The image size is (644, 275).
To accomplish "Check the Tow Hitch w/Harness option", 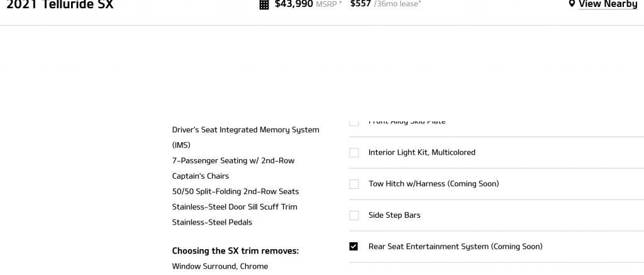I will pos(354,184).
